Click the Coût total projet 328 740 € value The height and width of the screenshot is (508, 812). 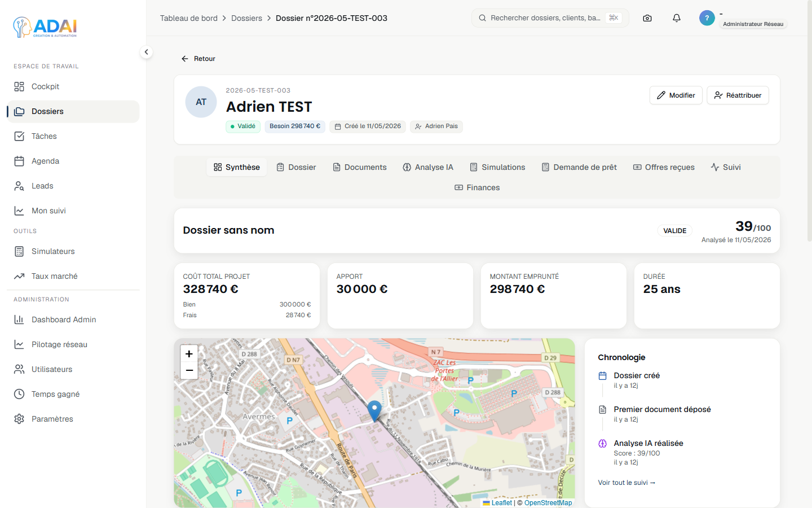(x=210, y=289)
